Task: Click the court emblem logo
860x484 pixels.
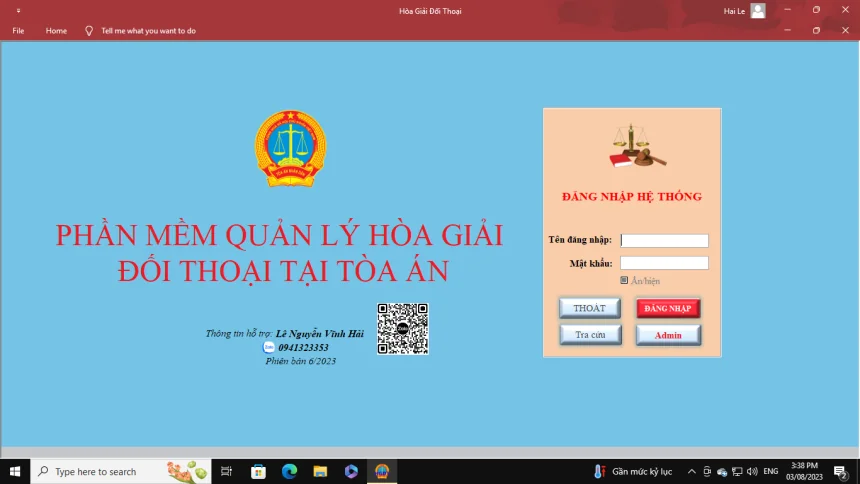Action: (290, 148)
